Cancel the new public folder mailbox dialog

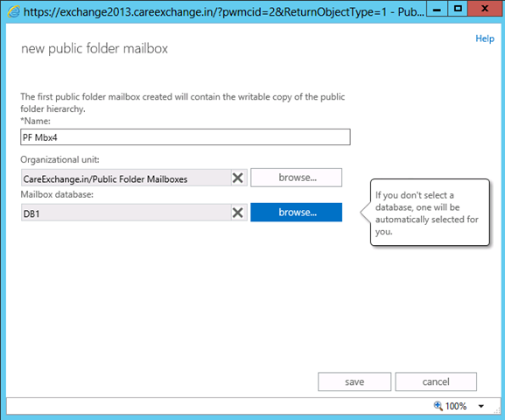(436, 381)
